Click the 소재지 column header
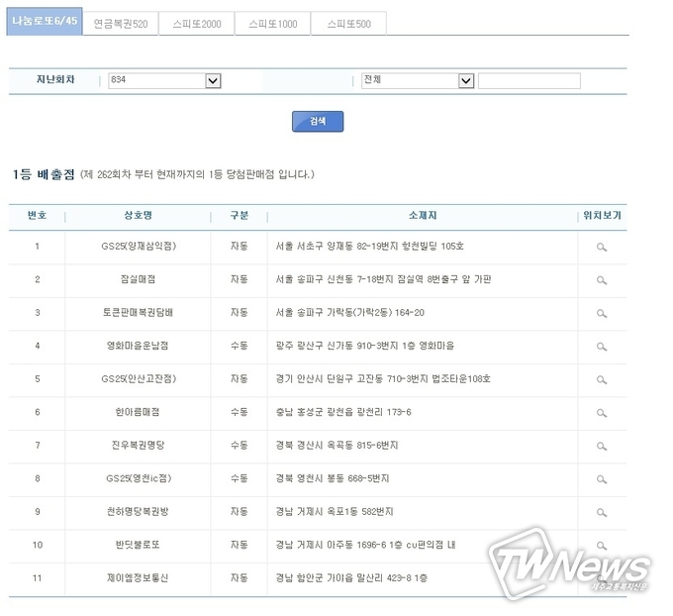Image resolution: width=673 pixels, height=616 pixels. (x=423, y=216)
